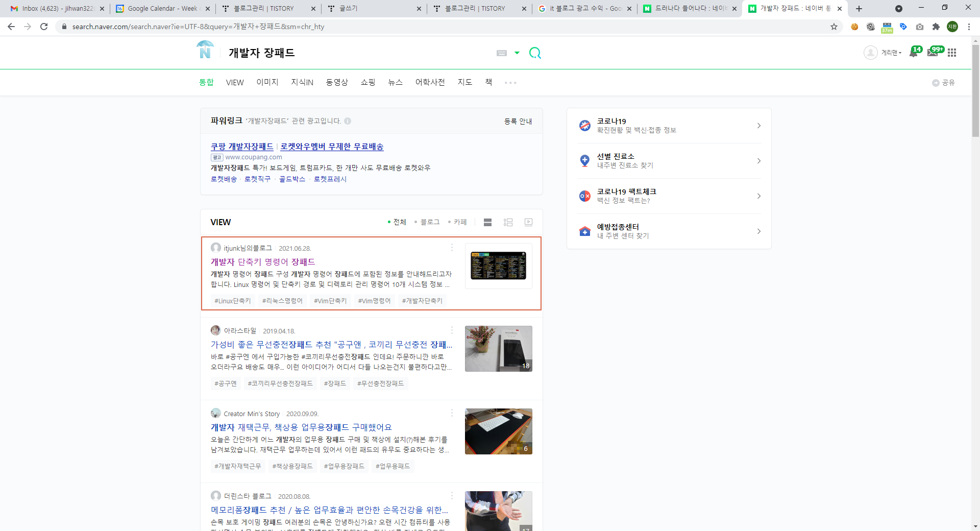Open the 메모리폼장패드 추천 post title
Screen dimensions: 980x531
(330, 510)
